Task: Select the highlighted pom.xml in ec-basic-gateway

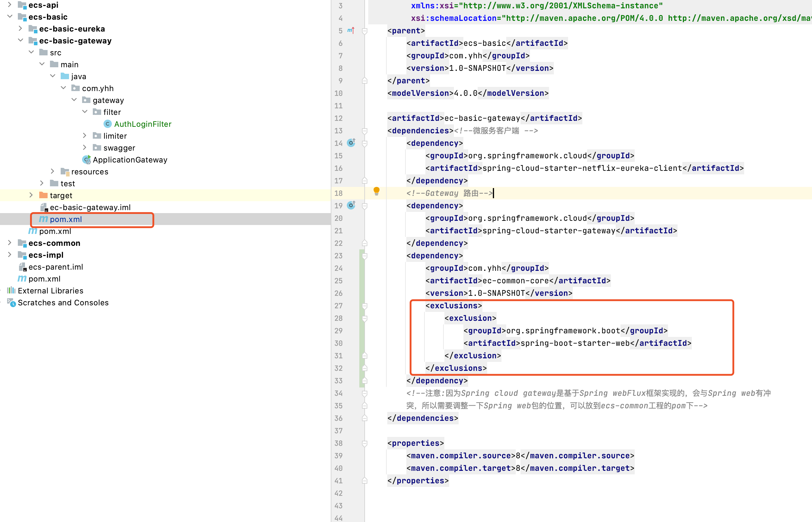Action: (x=66, y=219)
